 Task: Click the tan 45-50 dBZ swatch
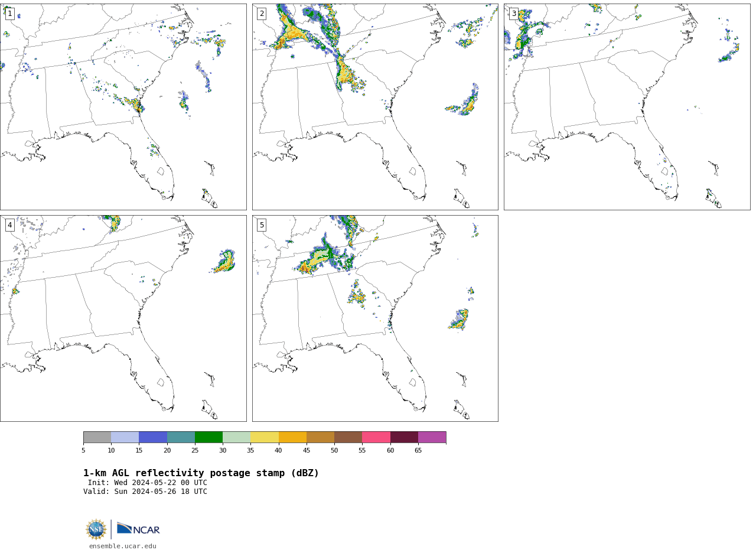(320, 437)
